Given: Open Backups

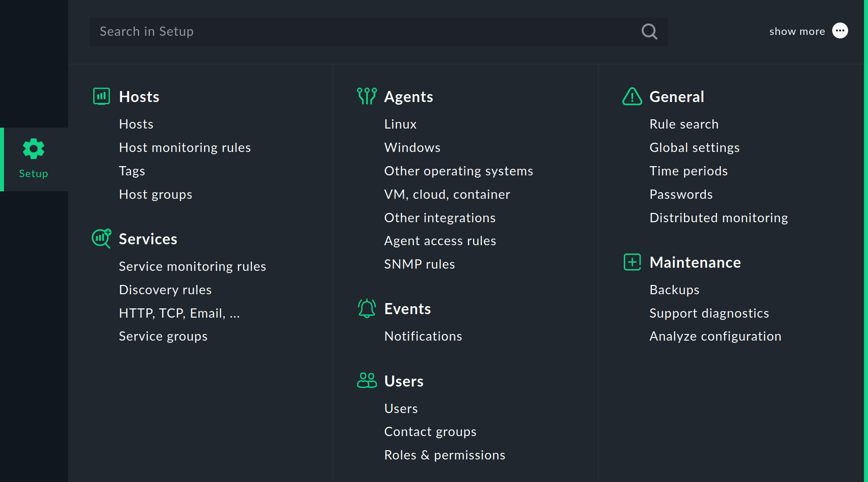Looking at the screenshot, I should (x=674, y=290).
